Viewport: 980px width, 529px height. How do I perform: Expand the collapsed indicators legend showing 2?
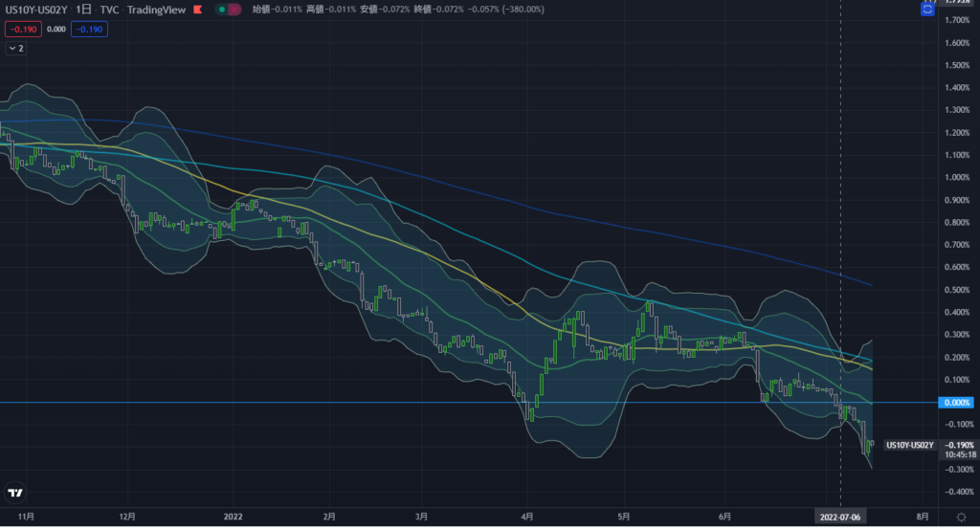16,48
